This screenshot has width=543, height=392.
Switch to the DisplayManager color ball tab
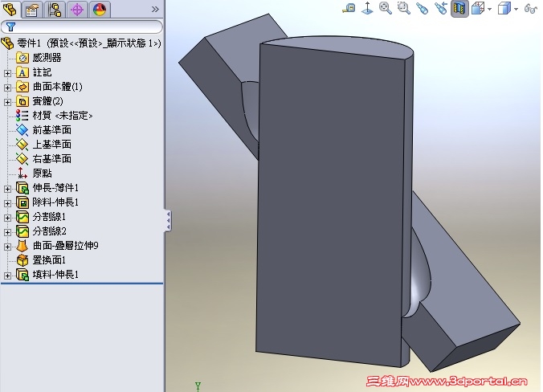tap(100, 10)
